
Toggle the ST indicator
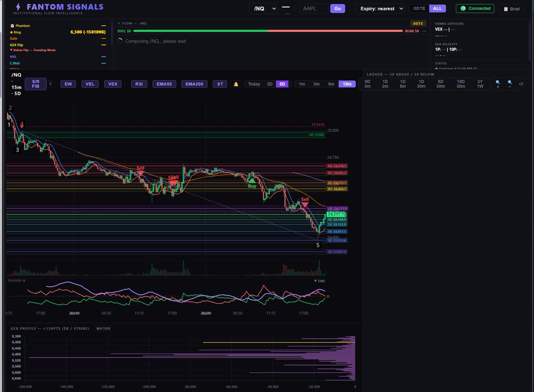[x=220, y=84]
